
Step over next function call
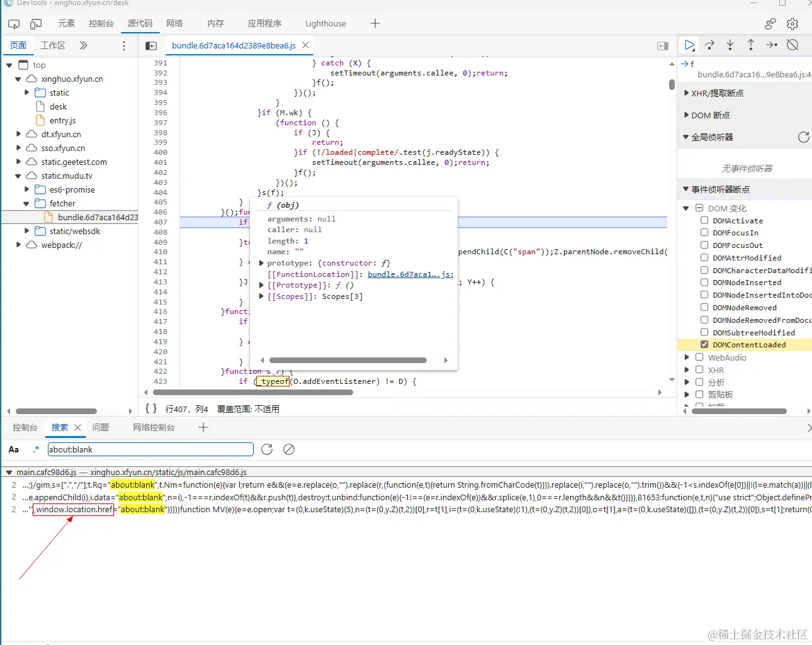click(709, 45)
